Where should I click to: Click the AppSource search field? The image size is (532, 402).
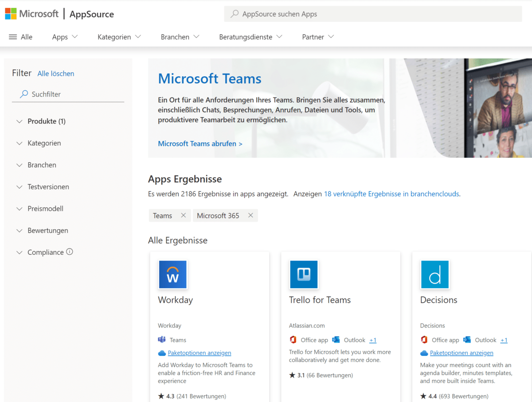pyautogui.click(x=372, y=14)
